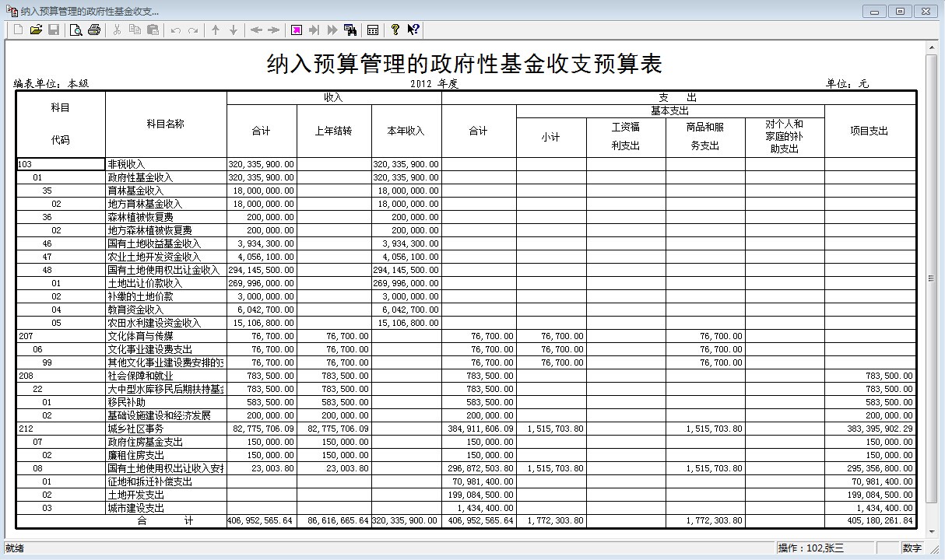Open the calculator icon in toolbar
This screenshot has width=945, height=560.
click(x=373, y=30)
